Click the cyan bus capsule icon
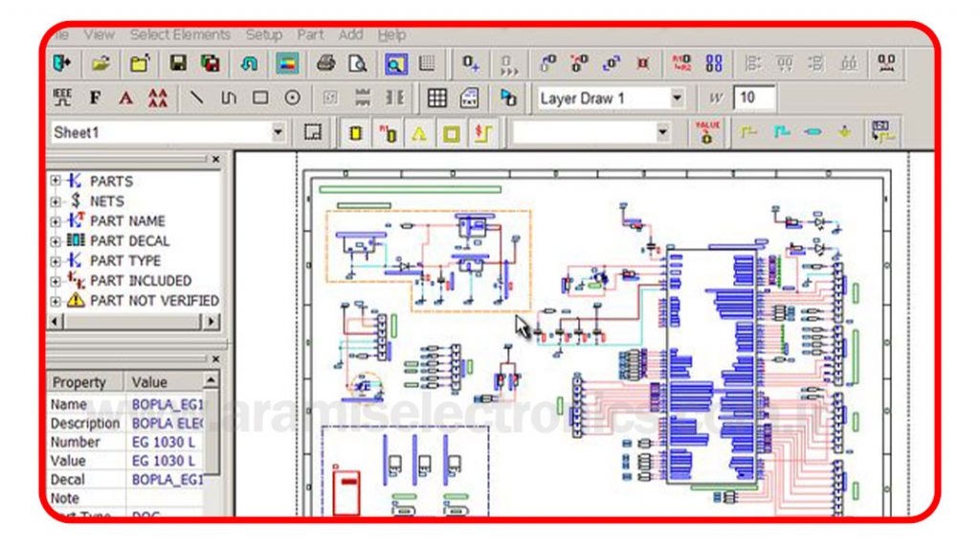 pos(813,132)
